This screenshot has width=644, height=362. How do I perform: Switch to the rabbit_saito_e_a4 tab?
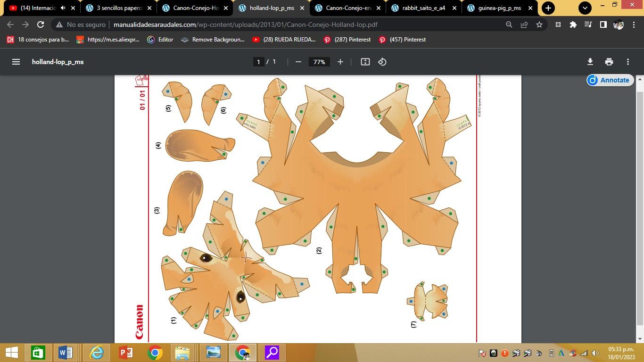point(423,8)
